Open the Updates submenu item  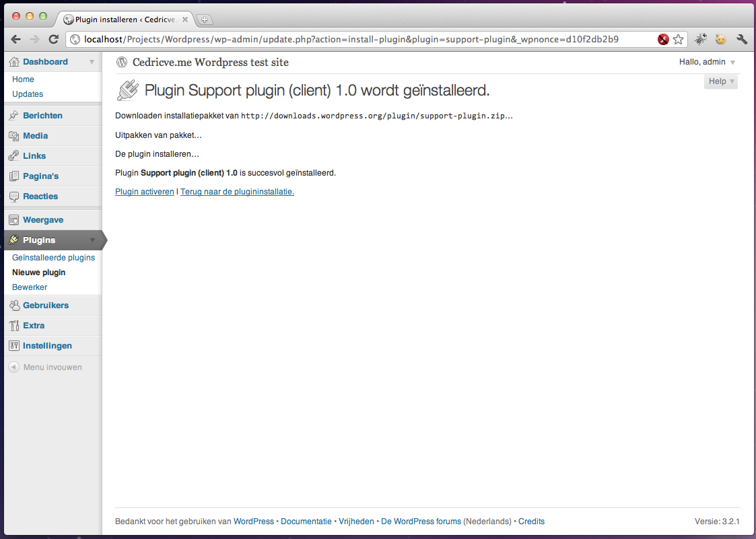tap(28, 94)
